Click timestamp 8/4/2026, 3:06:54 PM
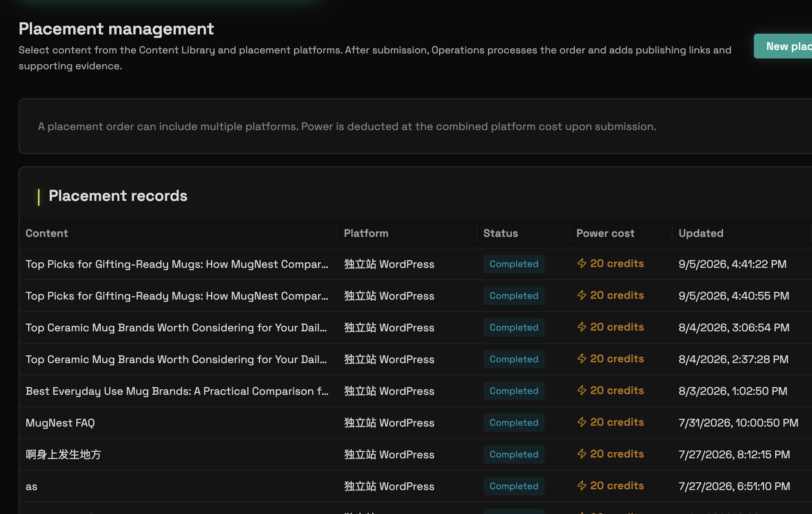 [734, 327]
